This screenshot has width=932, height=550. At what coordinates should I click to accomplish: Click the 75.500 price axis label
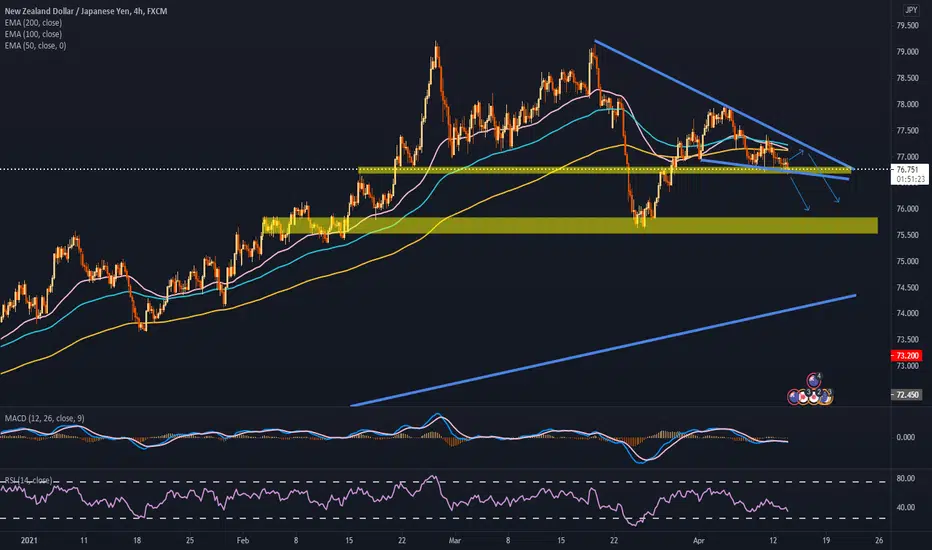[x=907, y=235]
